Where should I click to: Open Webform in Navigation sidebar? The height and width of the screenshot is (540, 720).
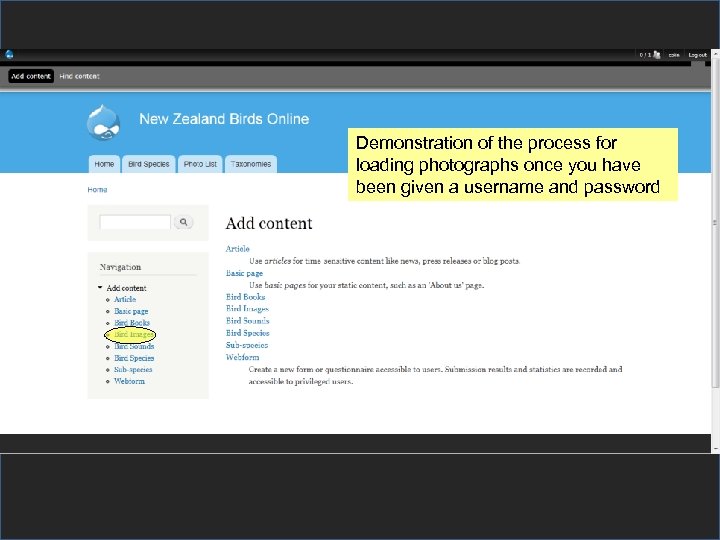[x=129, y=381]
